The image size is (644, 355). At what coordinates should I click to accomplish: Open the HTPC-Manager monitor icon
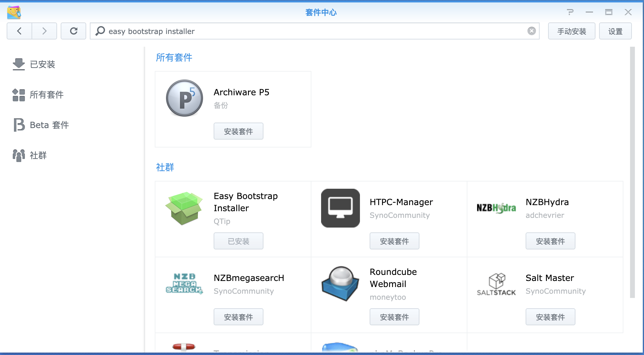click(341, 208)
